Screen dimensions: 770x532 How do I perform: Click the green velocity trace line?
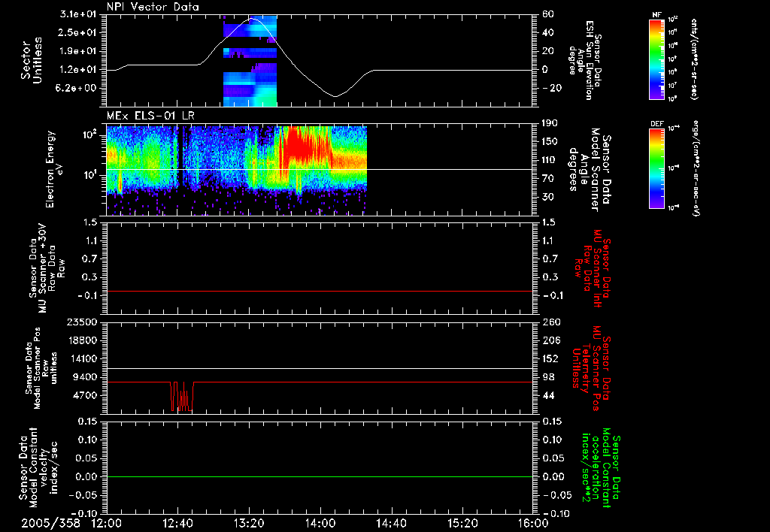tap(320, 476)
